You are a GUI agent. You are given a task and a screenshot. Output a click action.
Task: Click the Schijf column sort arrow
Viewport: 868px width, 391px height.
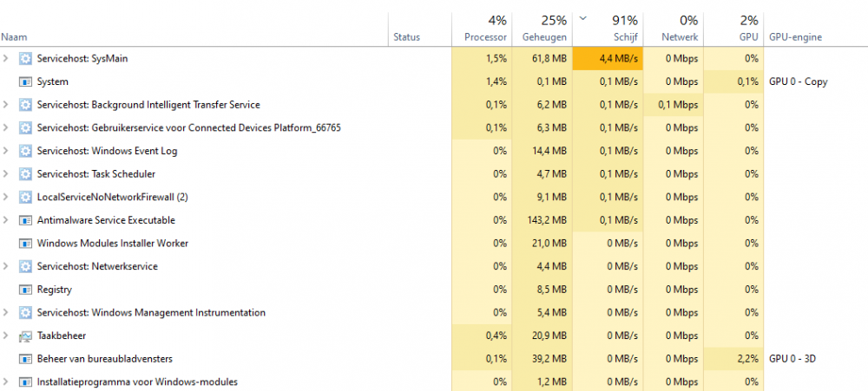pos(582,18)
